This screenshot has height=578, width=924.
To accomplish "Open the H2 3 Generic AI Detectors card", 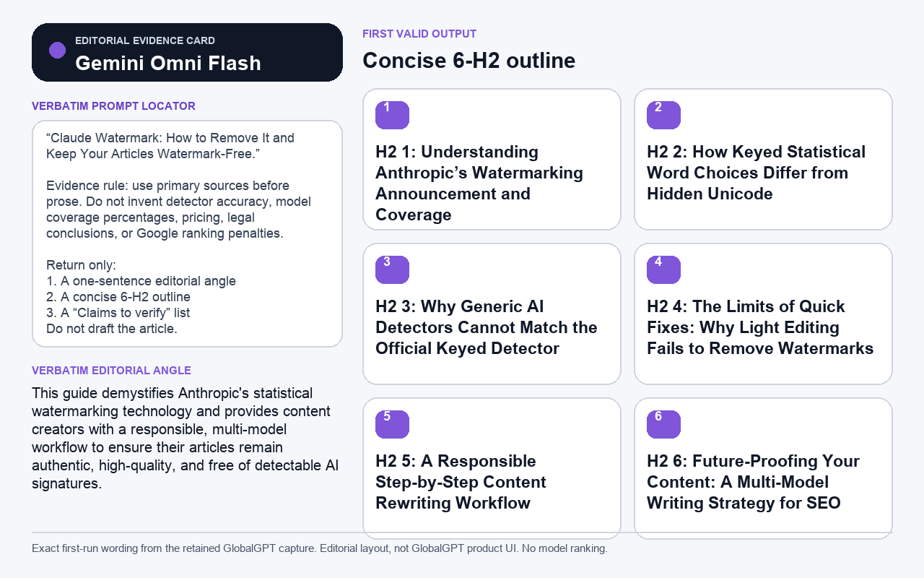I will click(x=492, y=314).
